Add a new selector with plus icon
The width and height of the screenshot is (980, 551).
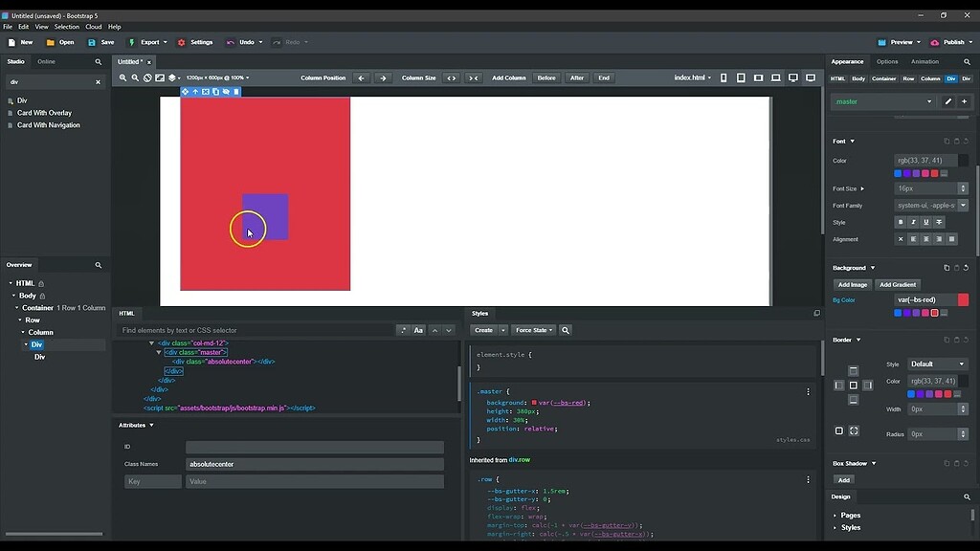[965, 101]
